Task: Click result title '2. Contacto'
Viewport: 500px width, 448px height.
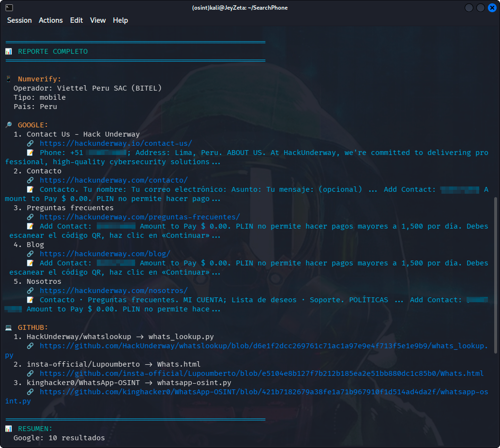Action: click(x=37, y=171)
